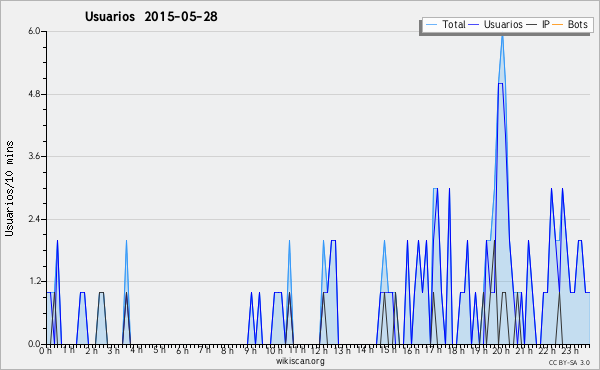Click the '12 h' x-axis label
Screen dimensions: 600x370
click(319, 350)
